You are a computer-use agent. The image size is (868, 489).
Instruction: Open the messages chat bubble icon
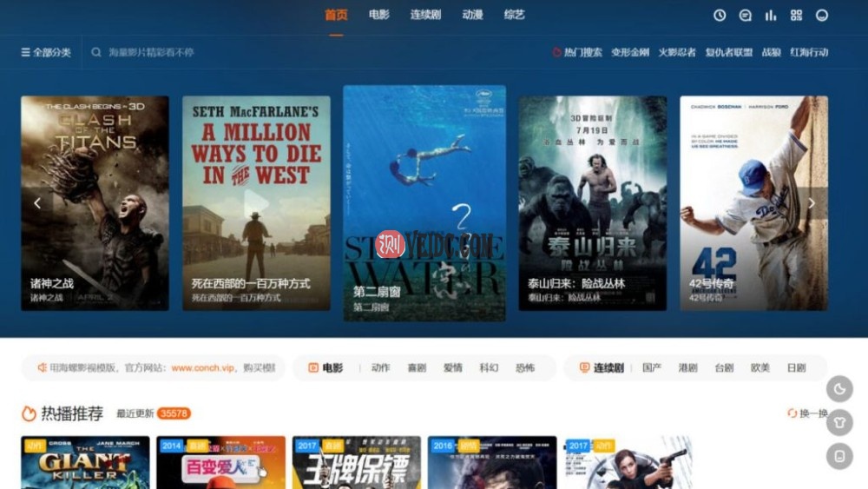[x=745, y=15]
